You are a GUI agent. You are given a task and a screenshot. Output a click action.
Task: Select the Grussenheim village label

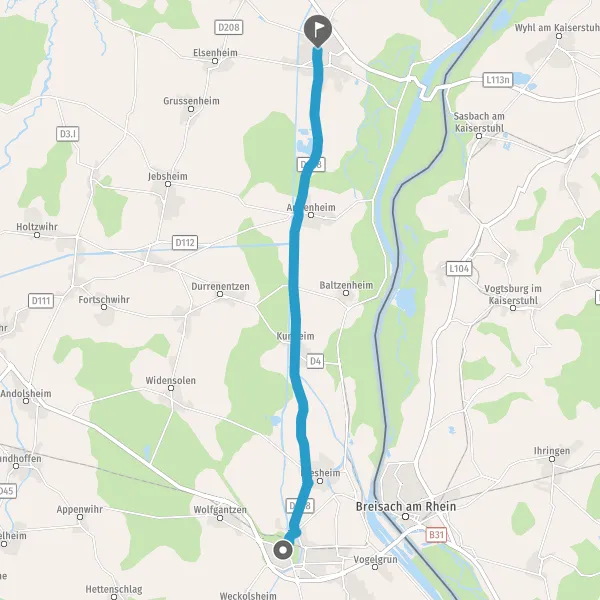pyautogui.click(x=191, y=101)
